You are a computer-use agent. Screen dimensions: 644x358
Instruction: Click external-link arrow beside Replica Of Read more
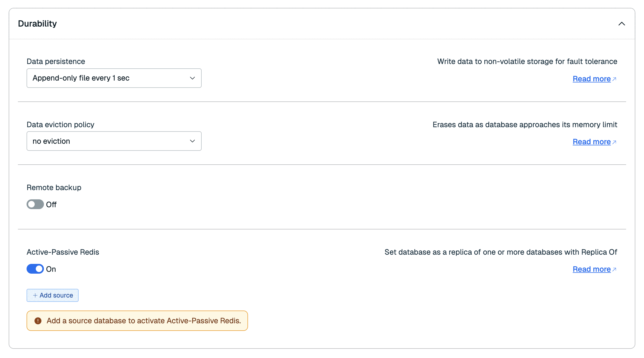tap(614, 269)
